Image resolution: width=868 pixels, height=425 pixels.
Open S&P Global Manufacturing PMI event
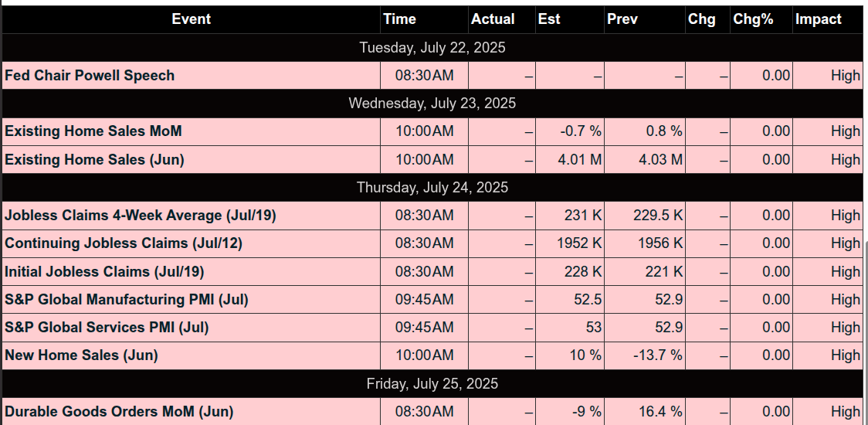click(126, 300)
